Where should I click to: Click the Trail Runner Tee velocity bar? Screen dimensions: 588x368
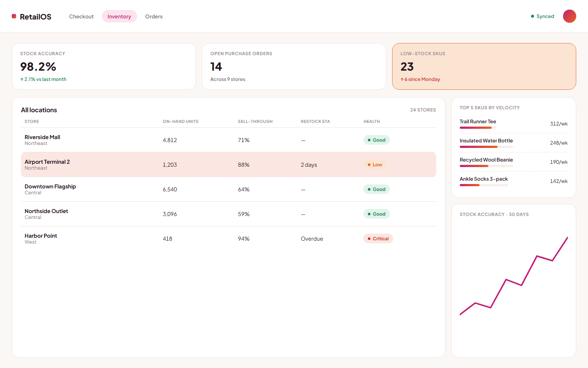(478, 128)
